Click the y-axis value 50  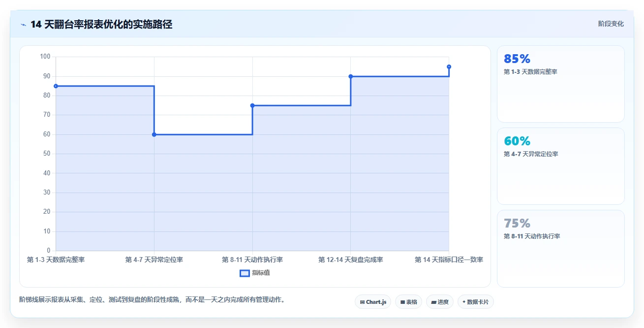coord(47,154)
